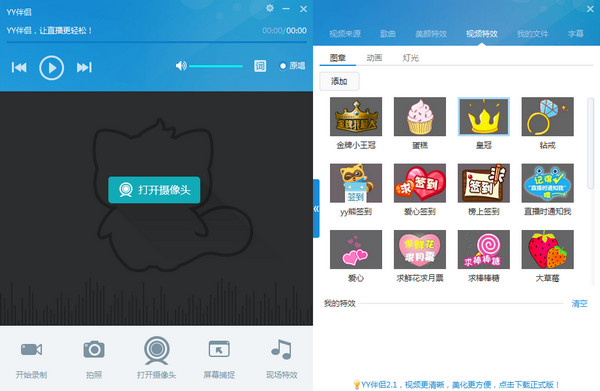This screenshot has width=600, height=391.
Task: Click the 添加 button
Action: (339, 81)
